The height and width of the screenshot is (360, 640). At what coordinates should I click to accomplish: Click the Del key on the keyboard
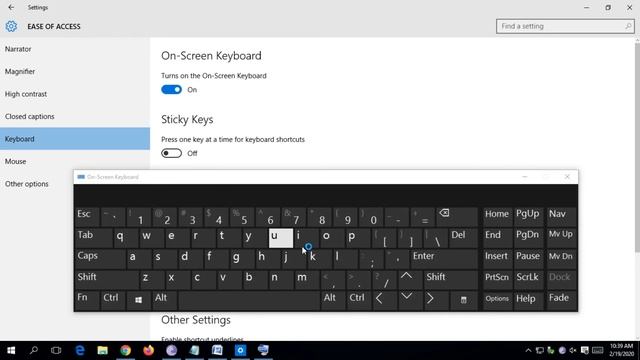[463, 238]
